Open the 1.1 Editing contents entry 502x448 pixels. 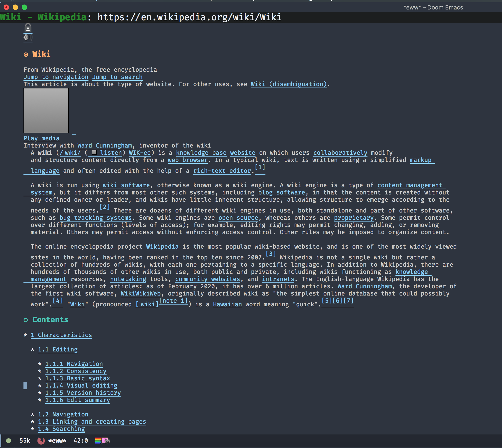58,350
